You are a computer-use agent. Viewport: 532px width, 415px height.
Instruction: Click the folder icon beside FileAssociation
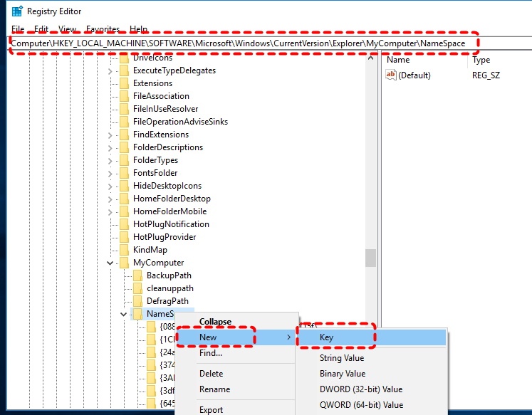tap(124, 96)
